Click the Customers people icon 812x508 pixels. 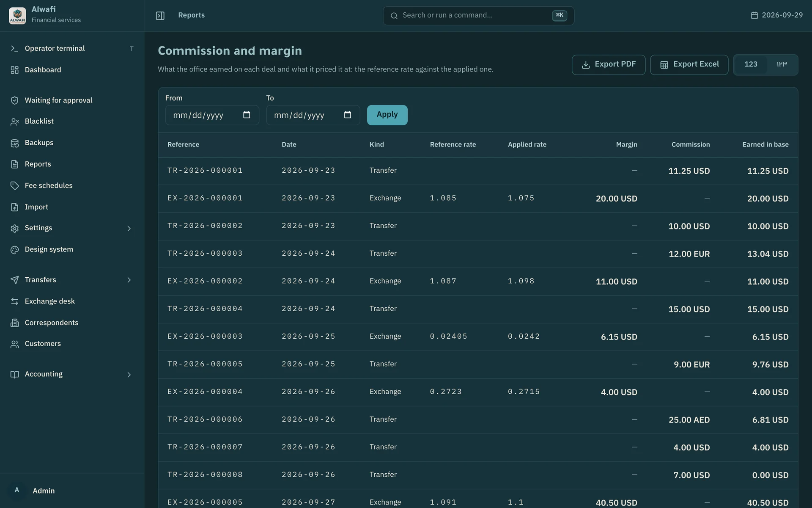pos(14,344)
